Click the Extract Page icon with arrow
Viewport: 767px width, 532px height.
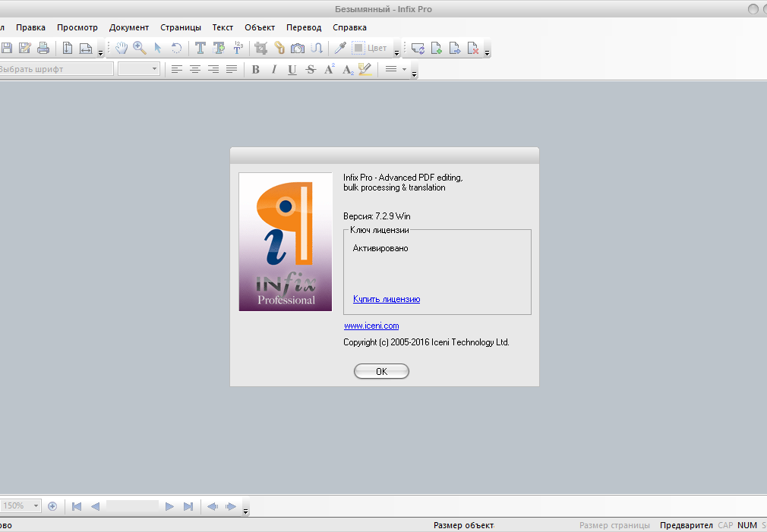point(454,48)
